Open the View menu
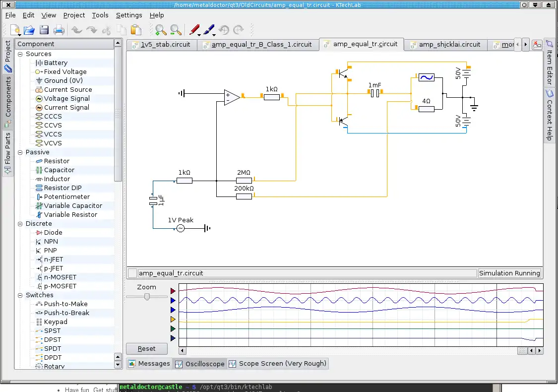Screen dimensions: 558x392 [x=49, y=15]
